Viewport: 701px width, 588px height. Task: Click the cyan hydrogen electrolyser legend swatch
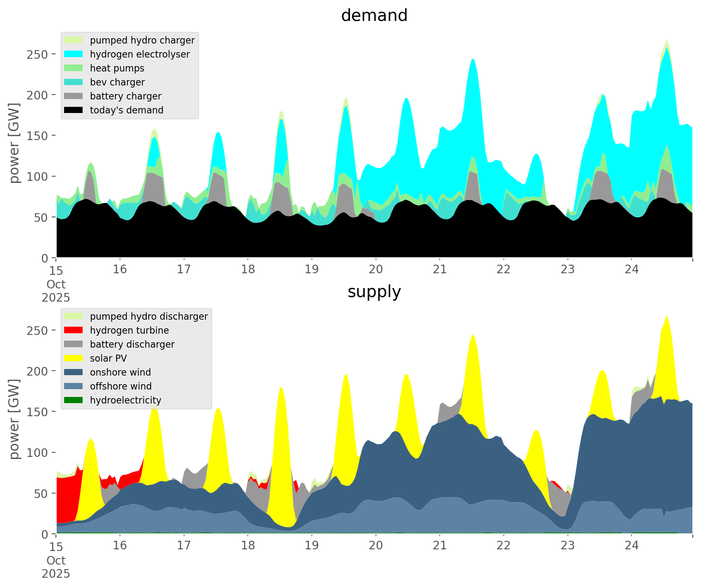pos(74,54)
